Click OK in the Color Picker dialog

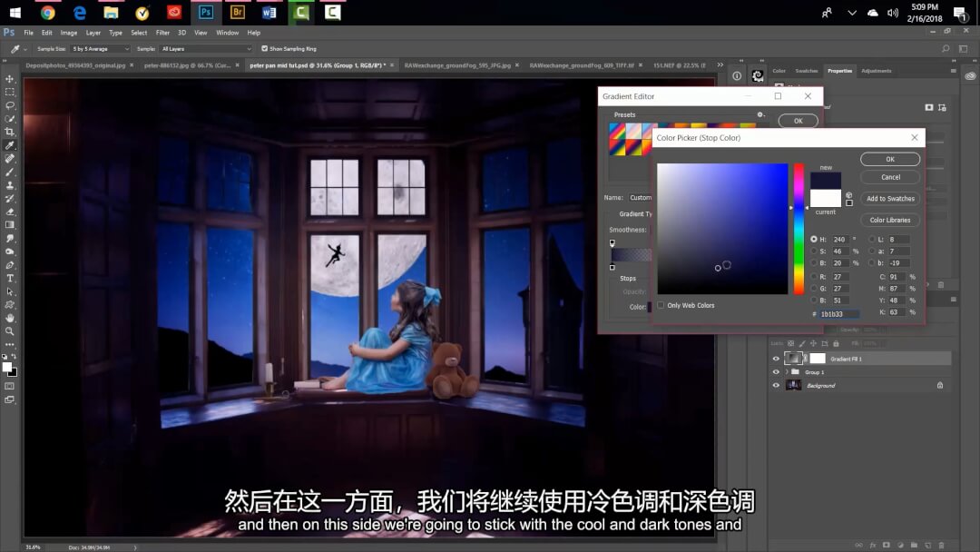click(x=890, y=159)
